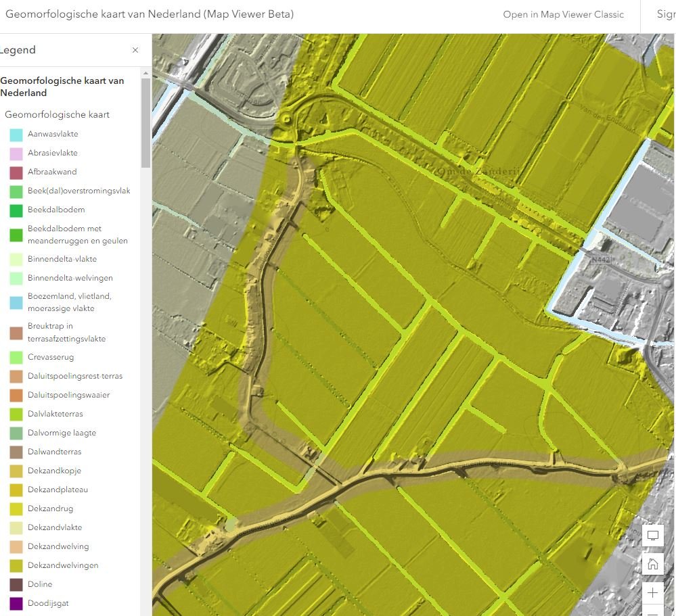Click the purple Doodijsgat swatch
The image size is (676, 616).
tap(16, 604)
